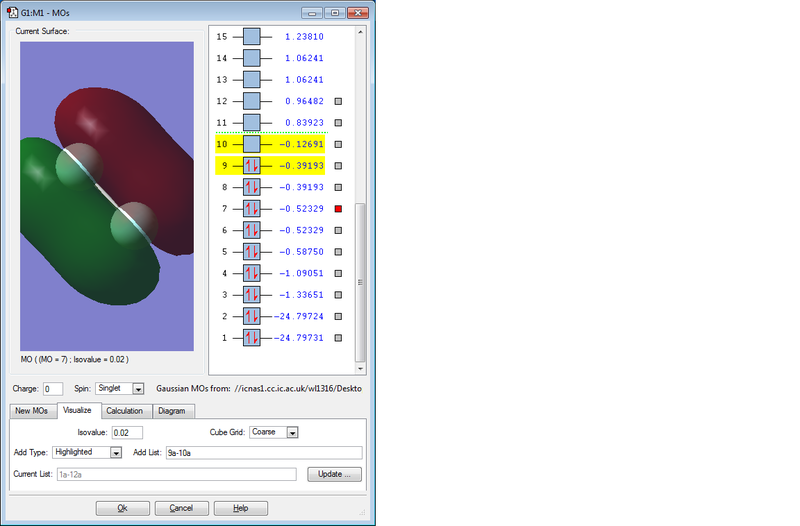The height and width of the screenshot is (526, 800).
Task: Click energy value 0.96482 of orbital 12
Action: pyautogui.click(x=304, y=101)
